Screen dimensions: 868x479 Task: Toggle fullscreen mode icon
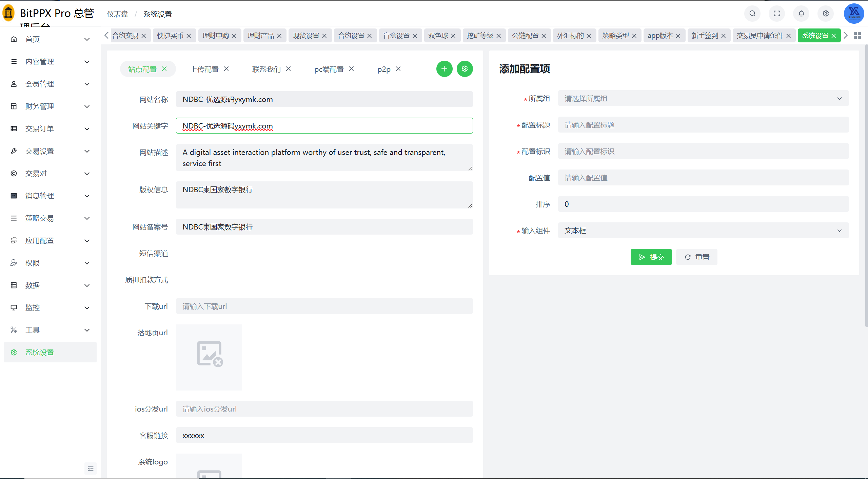777,14
